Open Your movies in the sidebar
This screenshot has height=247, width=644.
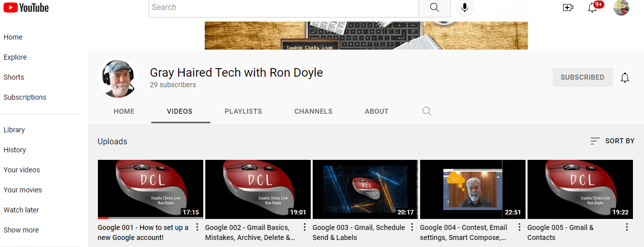click(x=23, y=190)
